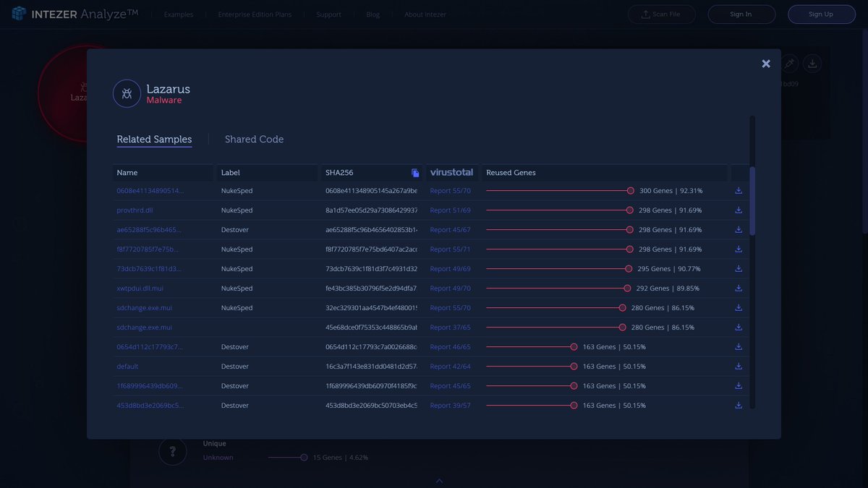Click the virustotal column header
This screenshot has height=488, width=868.
(x=451, y=173)
